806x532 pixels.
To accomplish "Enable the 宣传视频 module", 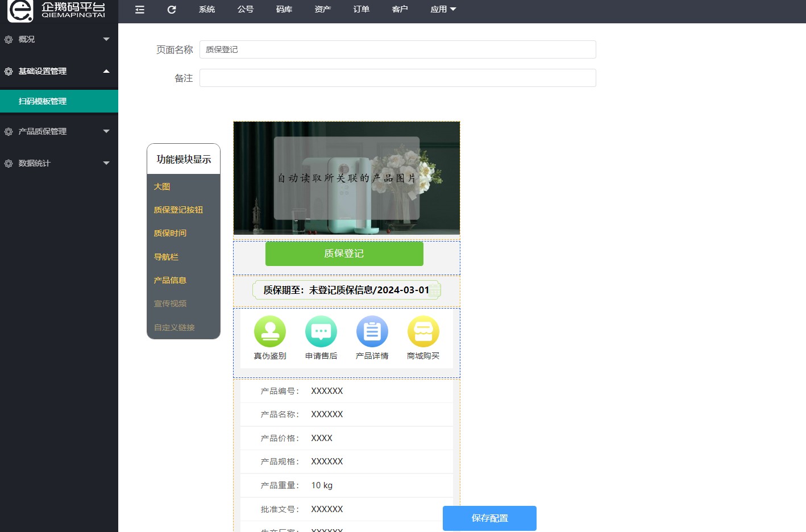I will tap(170, 304).
